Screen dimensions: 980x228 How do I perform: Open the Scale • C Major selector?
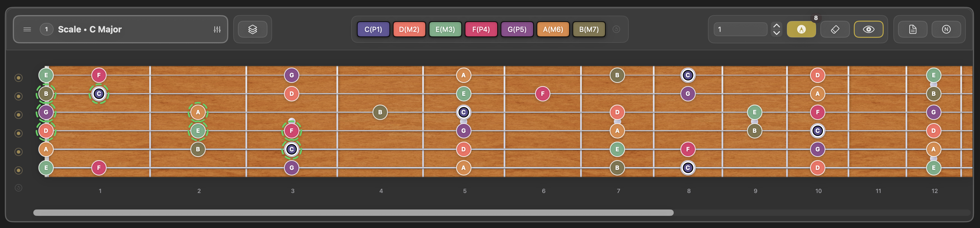coord(120,29)
